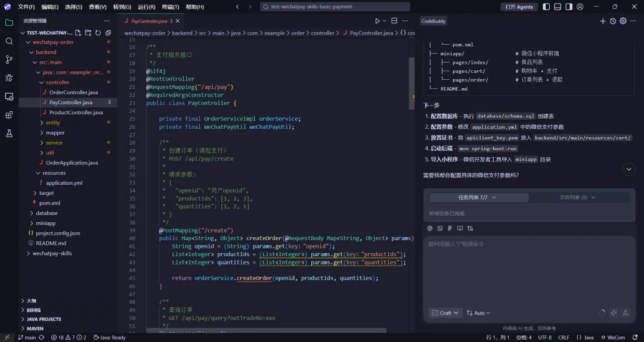The height and width of the screenshot is (342, 644).
Task: Select the PayController.java editor tab
Action: click(x=150, y=21)
